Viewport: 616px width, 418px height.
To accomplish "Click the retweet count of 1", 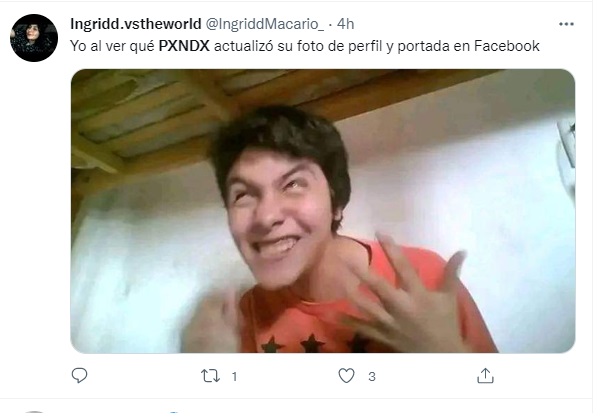I will click(x=234, y=377).
